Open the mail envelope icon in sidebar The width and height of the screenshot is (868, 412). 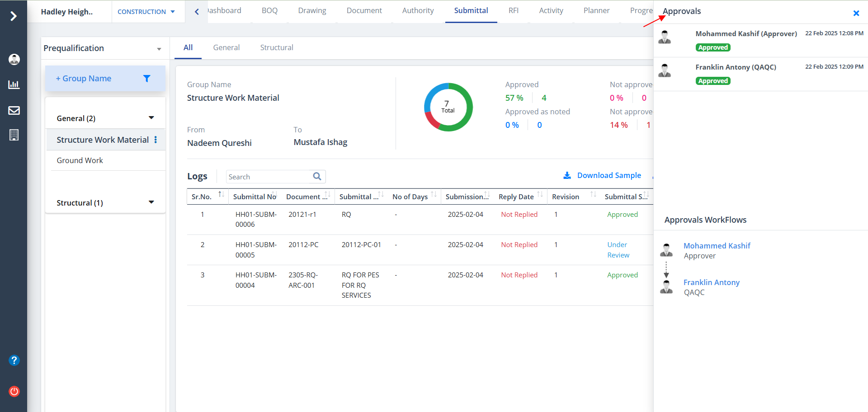pyautogui.click(x=14, y=110)
